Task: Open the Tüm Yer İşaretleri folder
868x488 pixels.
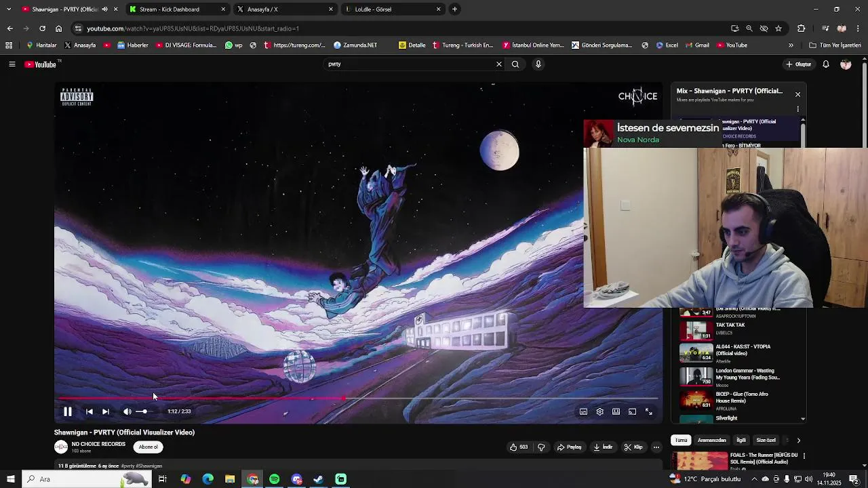Action: click(835, 45)
